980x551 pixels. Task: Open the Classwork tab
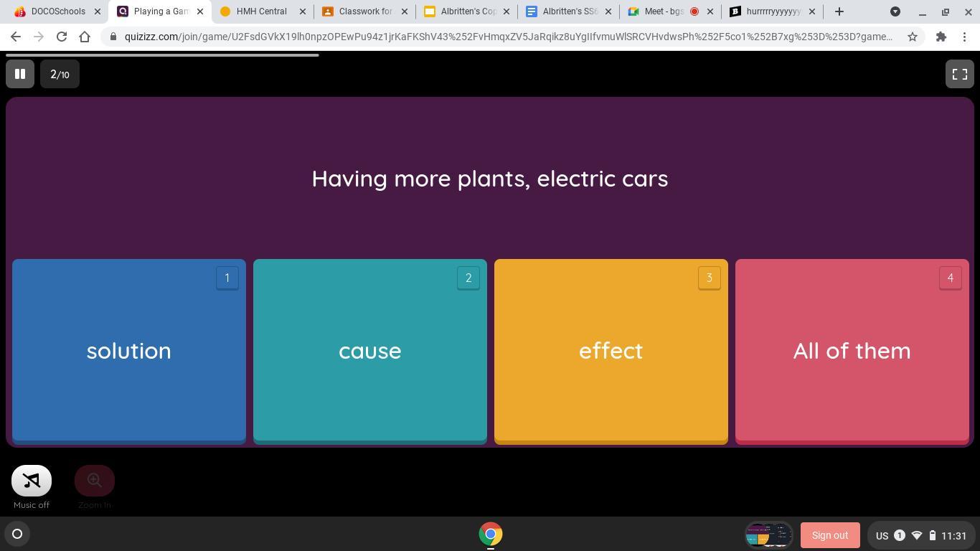coord(365,11)
